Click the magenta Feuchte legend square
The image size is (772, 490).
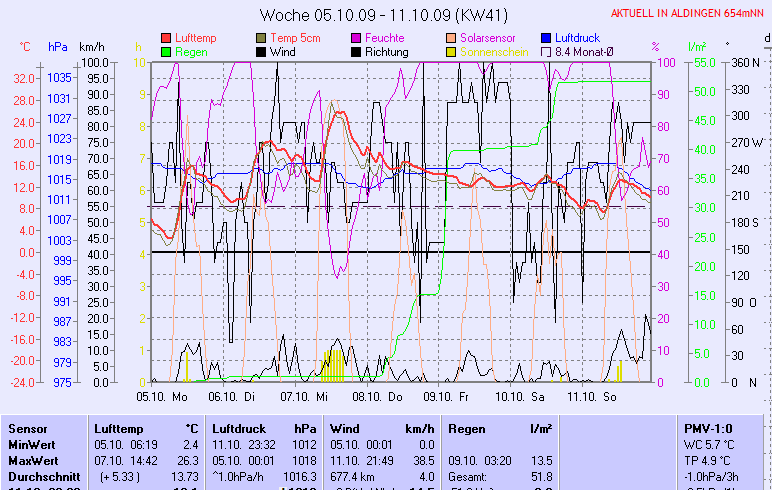pos(355,38)
